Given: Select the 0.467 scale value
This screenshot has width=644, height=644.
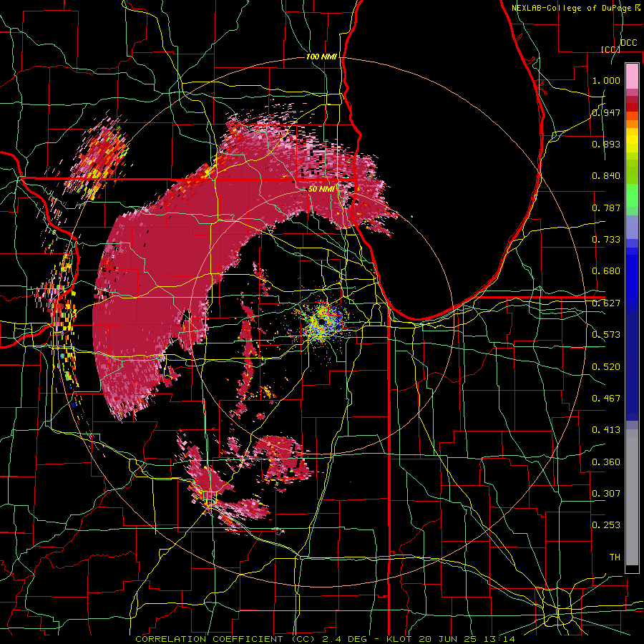Looking at the screenshot, I should pyautogui.click(x=606, y=399).
